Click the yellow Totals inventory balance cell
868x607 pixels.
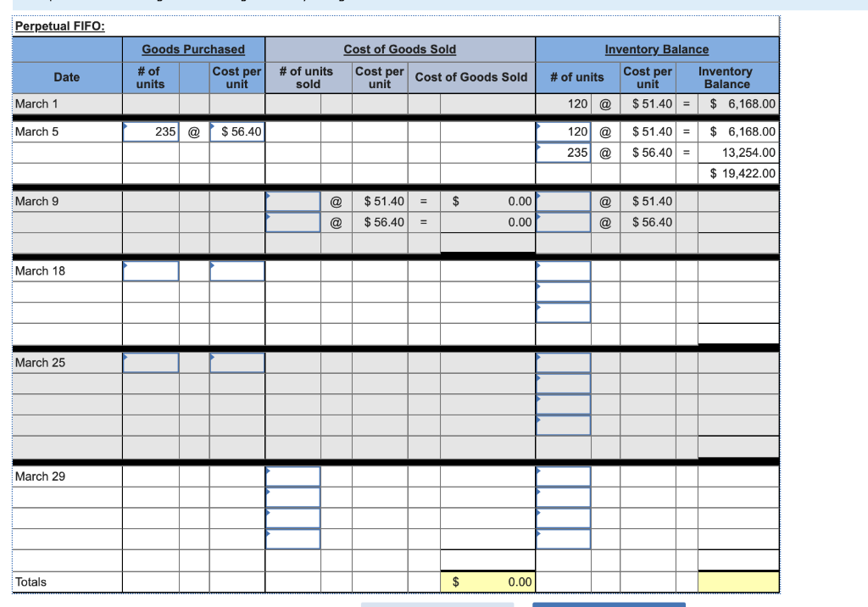(738, 582)
